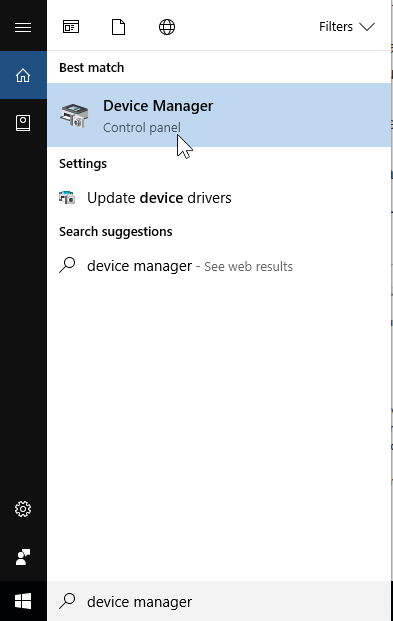Open the Settings gear in search sidebar
This screenshot has height=621, width=393.
[x=23, y=509]
